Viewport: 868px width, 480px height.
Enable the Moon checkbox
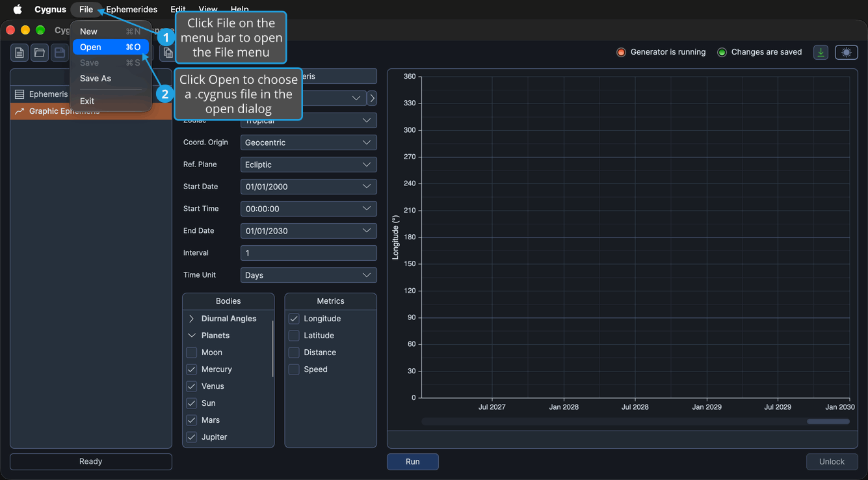(192, 353)
